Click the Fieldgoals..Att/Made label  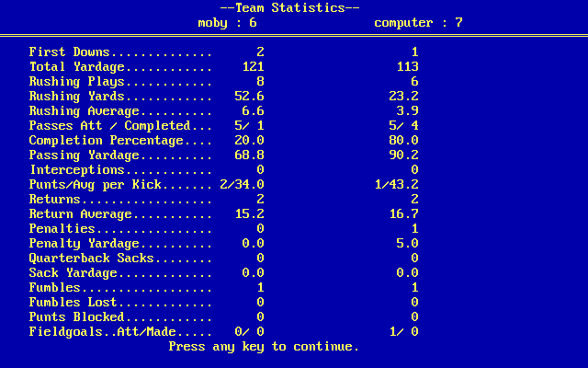[x=102, y=331]
